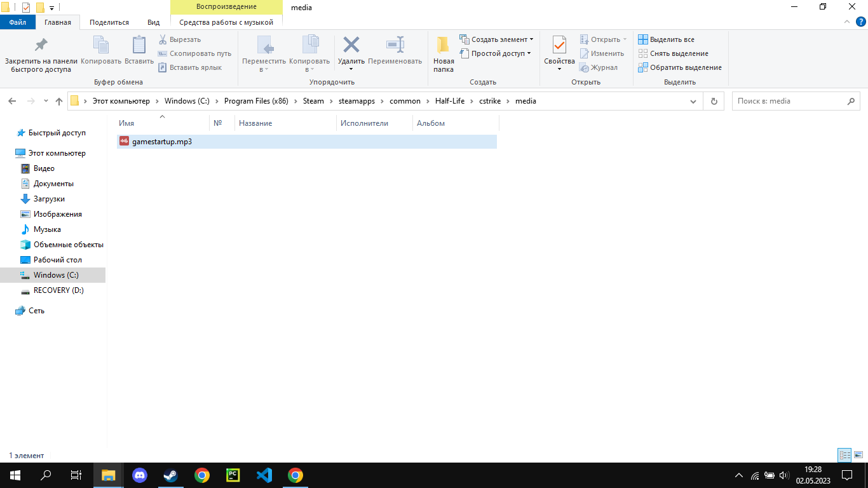Navigate to Half-Life in the address path

450,101
